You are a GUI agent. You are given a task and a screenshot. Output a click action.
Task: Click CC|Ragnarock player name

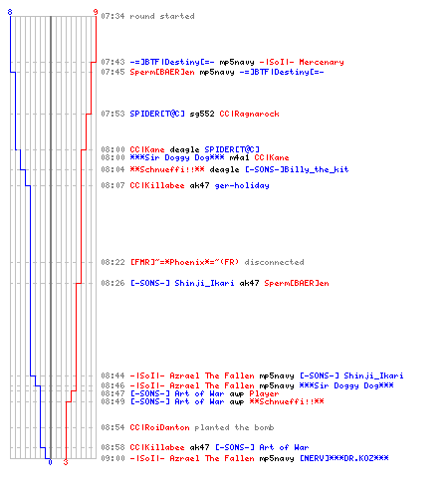pos(249,114)
